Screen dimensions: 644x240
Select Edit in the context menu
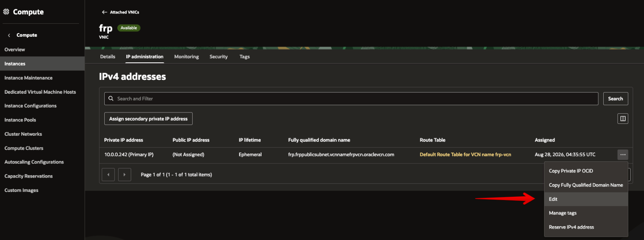click(x=586, y=199)
